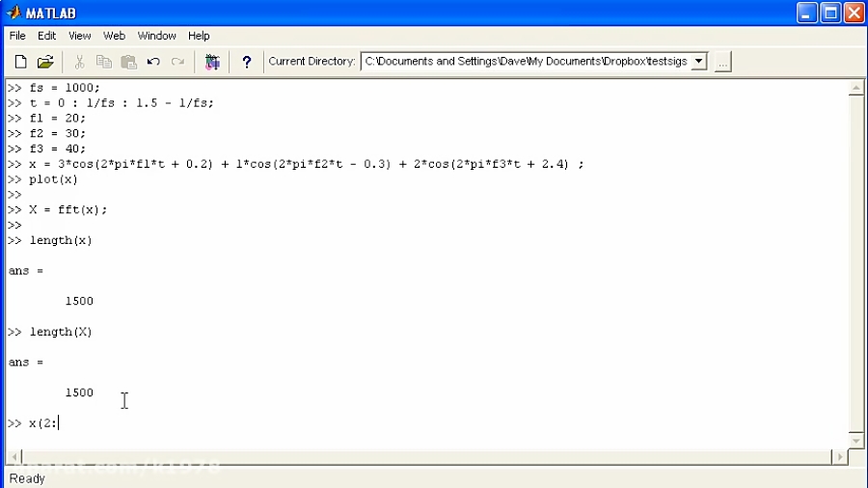868x488 pixels.
Task: Click the second 1500 result value
Action: (x=79, y=393)
